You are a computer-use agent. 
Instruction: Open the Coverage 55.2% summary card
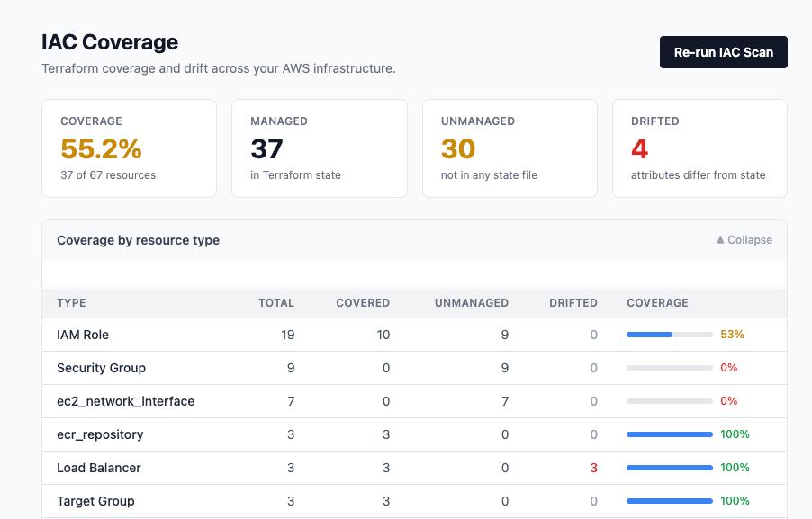pyautogui.click(x=129, y=148)
